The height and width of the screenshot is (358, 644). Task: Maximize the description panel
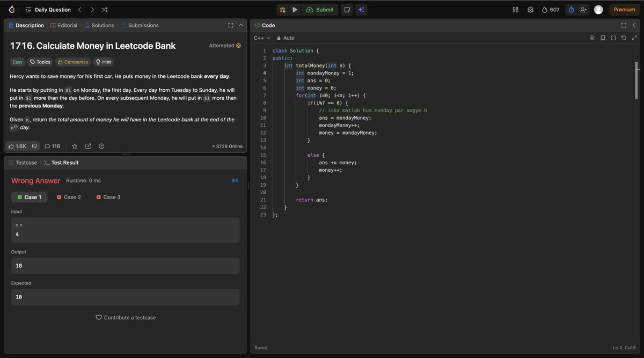230,25
